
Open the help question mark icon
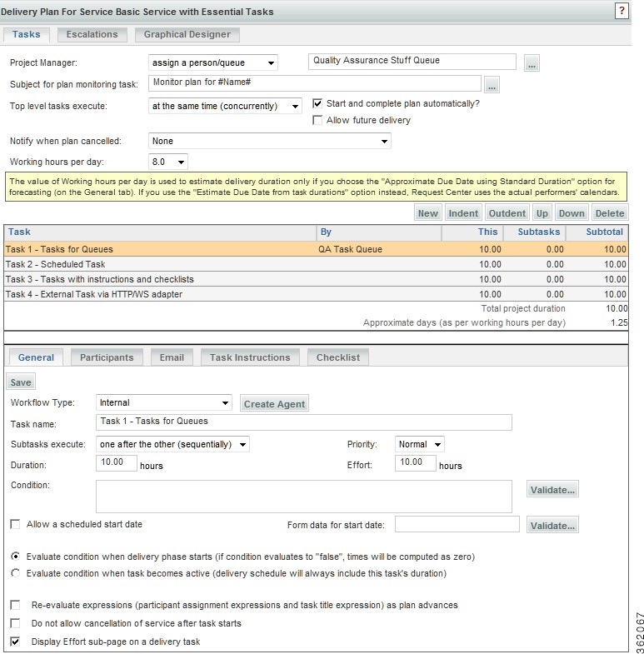[622, 11]
